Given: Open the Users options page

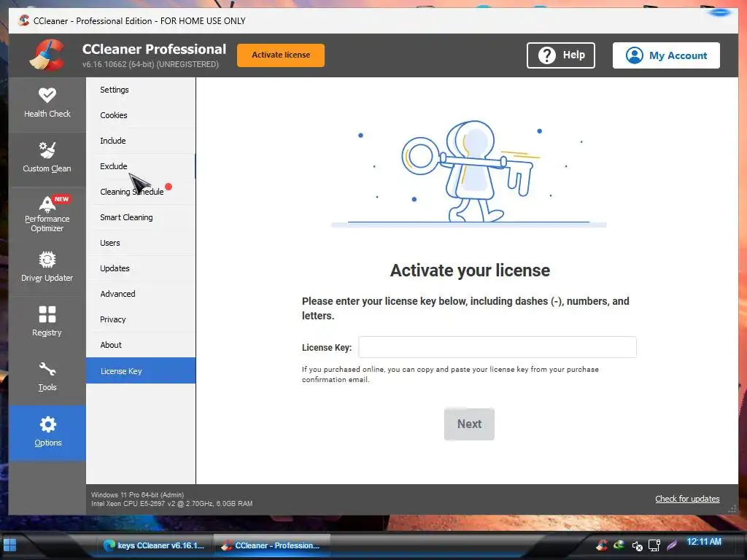Looking at the screenshot, I should pos(141,243).
